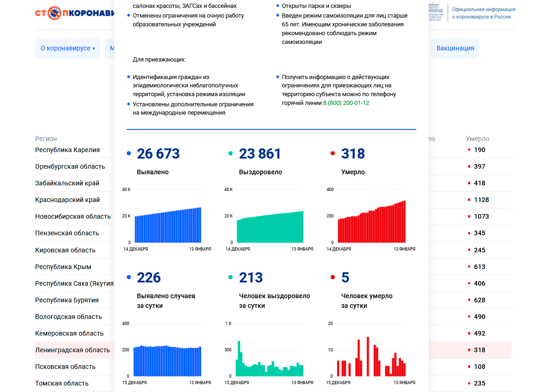
Task: Select Республика Карелия in region list
Action: click(x=68, y=150)
